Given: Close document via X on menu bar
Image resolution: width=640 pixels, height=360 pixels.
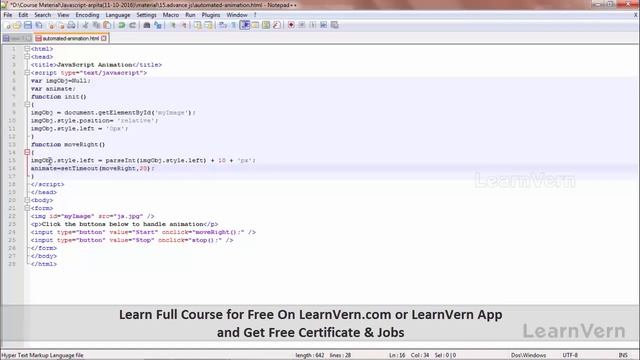Looking at the screenshot, I should [x=636, y=15].
